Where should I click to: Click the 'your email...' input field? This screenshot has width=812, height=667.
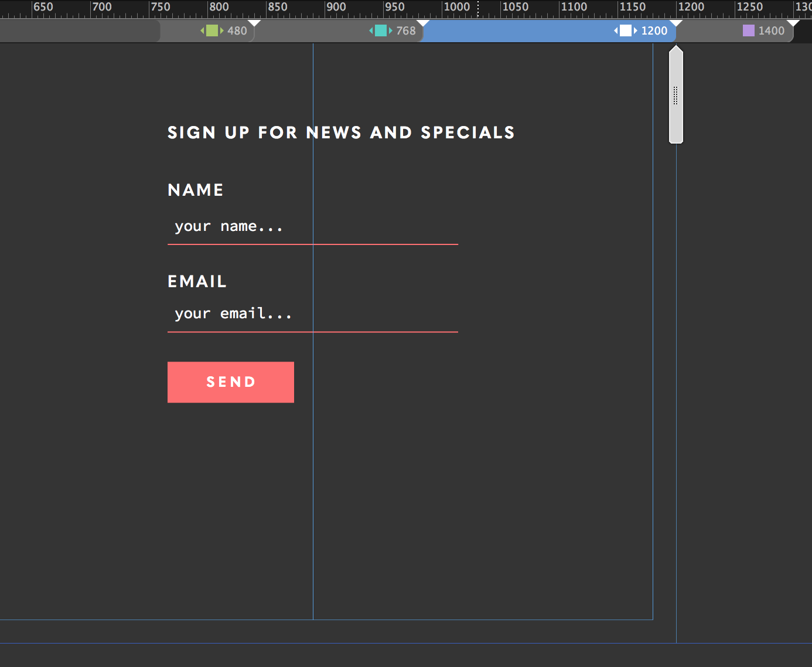(313, 315)
